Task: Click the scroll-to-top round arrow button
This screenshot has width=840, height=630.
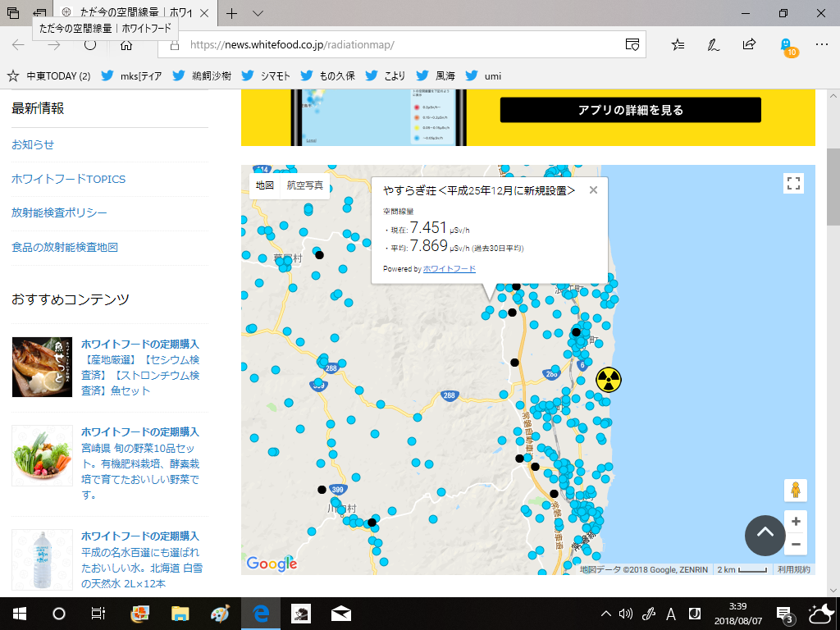Action: pos(765,535)
